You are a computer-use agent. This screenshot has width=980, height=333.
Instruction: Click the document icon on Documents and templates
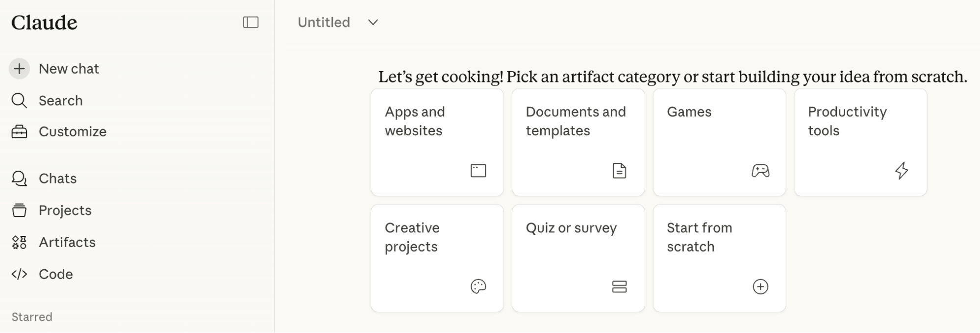(x=619, y=171)
